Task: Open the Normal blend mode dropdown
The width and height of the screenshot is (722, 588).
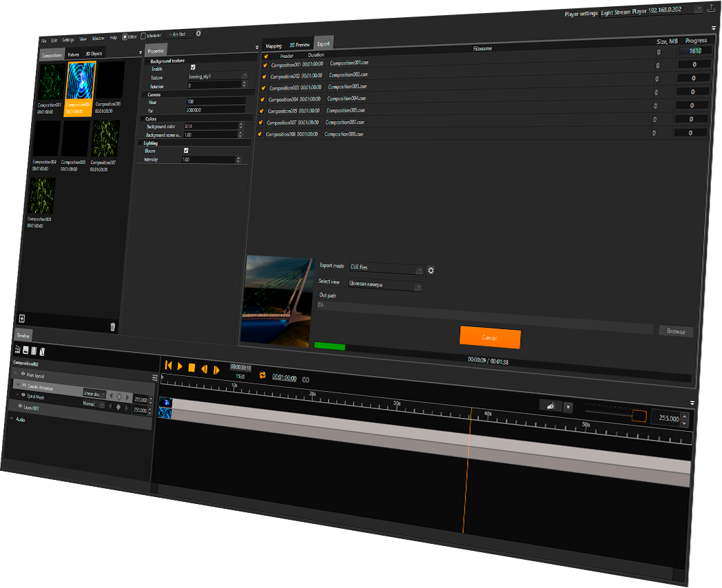Action: 94,404
